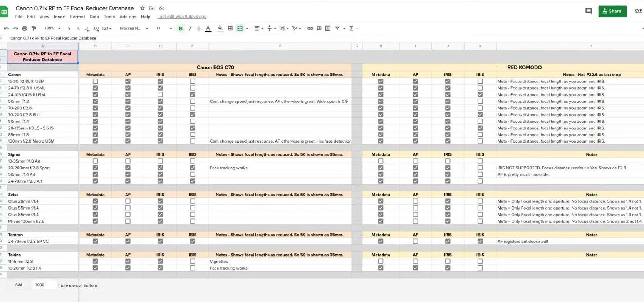Image resolution: width=644 pixels, height=302 pixels.
Task: Open the 'Last edit was 8 days ago' link
Action: pyautogui.click(x=182, y=17)
